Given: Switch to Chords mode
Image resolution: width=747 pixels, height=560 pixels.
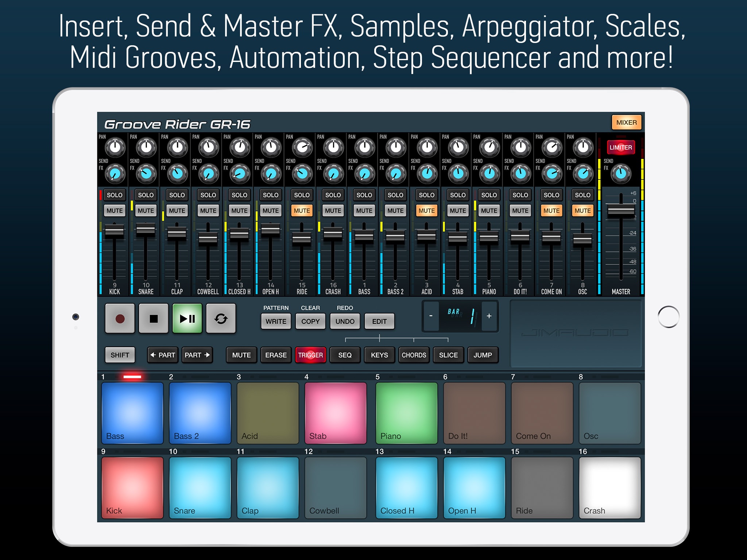Looking at the screenshot, I should [414, 355].
